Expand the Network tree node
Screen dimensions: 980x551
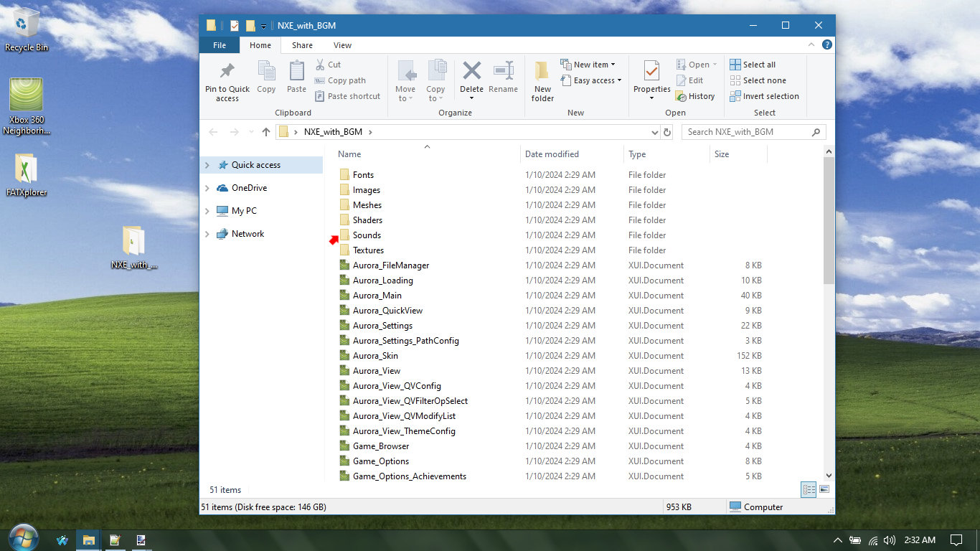[x=207, y=234]
